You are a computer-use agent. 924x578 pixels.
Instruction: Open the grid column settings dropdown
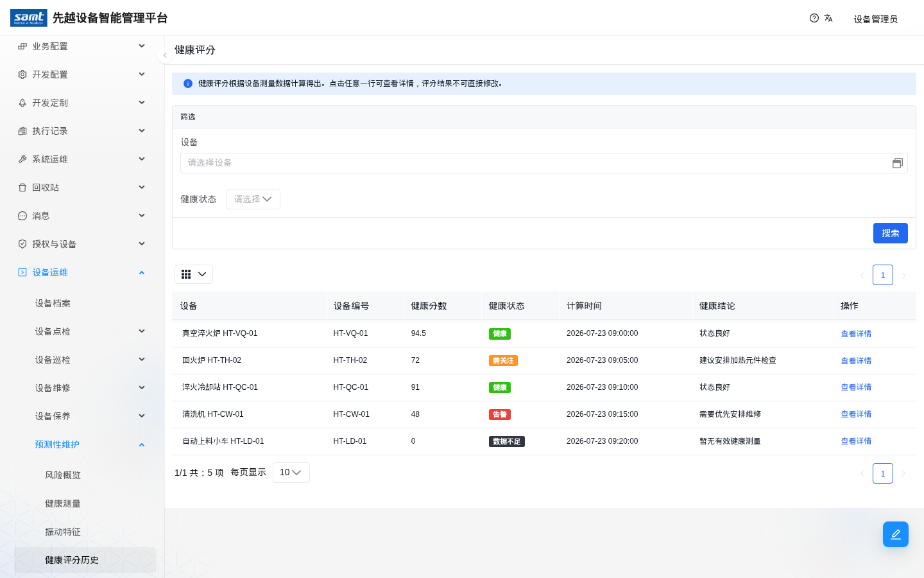[x=194, y=274]
